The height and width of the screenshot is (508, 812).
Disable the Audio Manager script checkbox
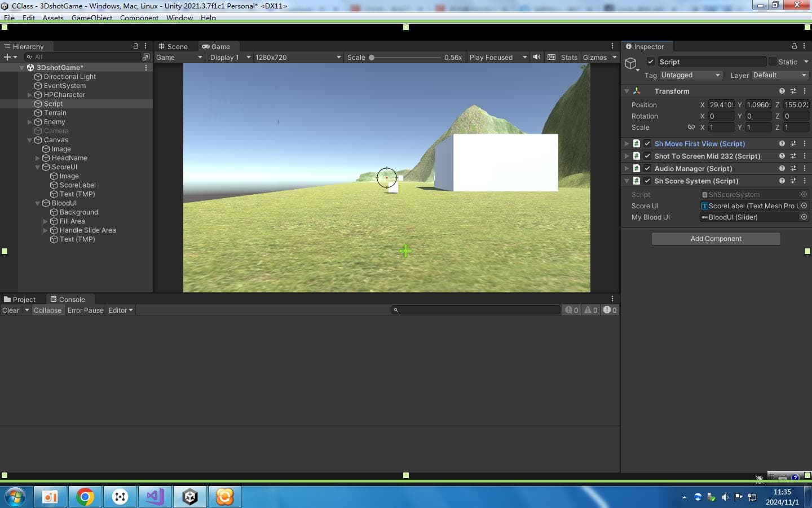[647, 168]
